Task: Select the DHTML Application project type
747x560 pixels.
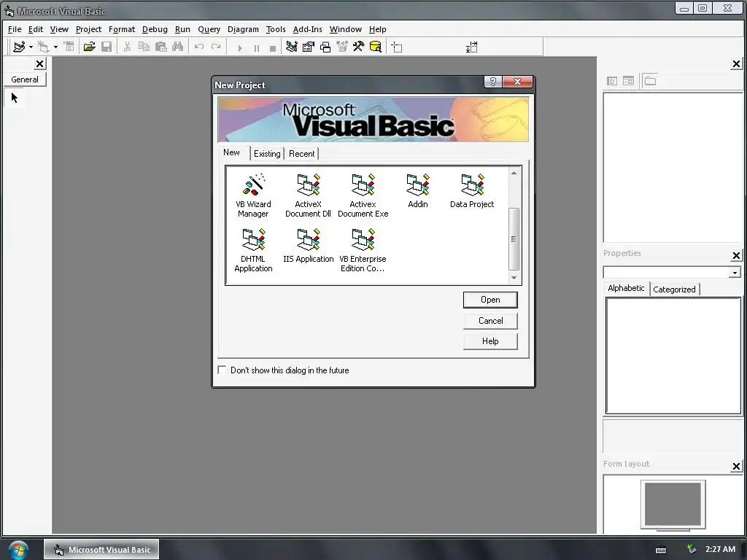Action: [x=253, y=250]
